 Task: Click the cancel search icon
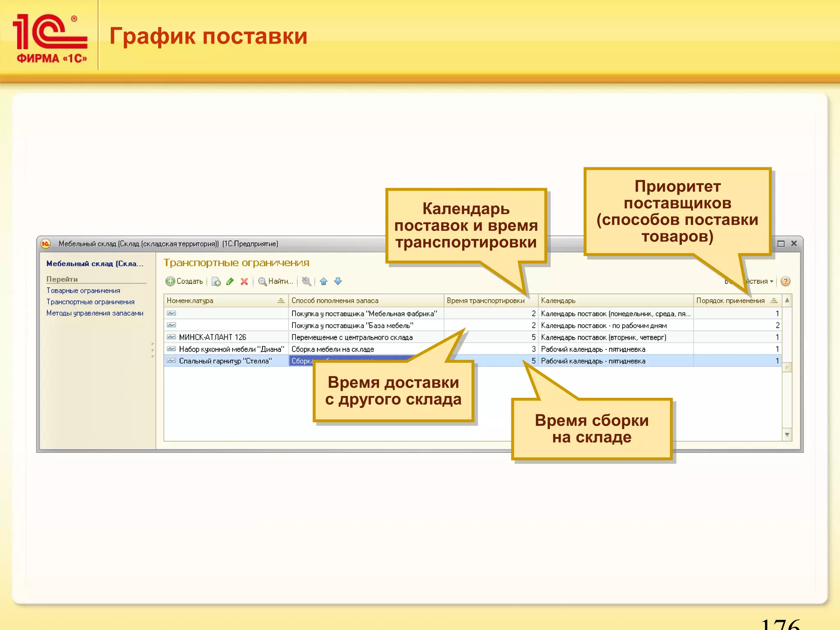pos(306,281)
